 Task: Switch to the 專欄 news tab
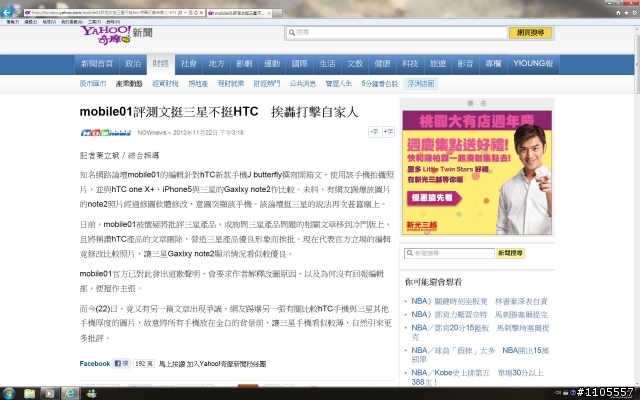click(x=493, y=64)
